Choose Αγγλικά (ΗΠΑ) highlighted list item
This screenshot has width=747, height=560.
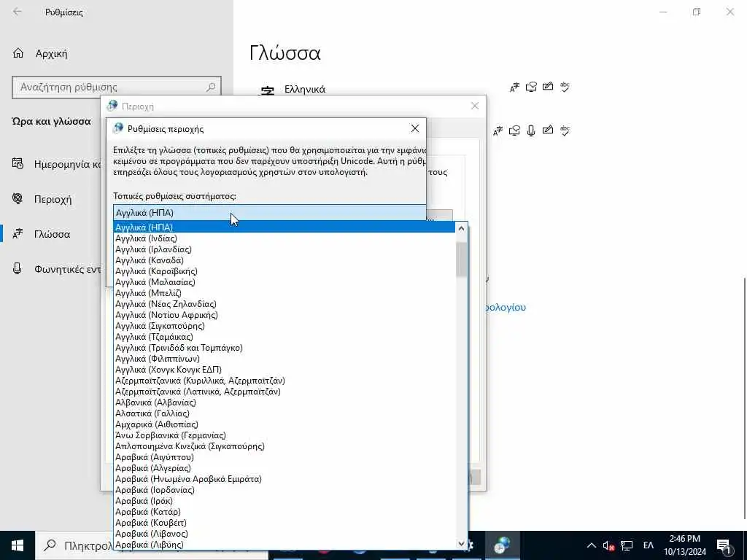pyautogui.click(x=285, y=227)
